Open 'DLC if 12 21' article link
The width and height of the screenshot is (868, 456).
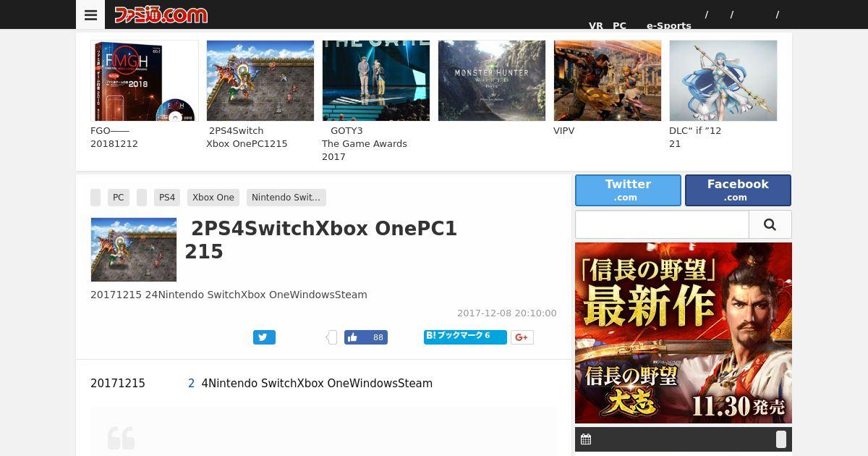[695, 138]
